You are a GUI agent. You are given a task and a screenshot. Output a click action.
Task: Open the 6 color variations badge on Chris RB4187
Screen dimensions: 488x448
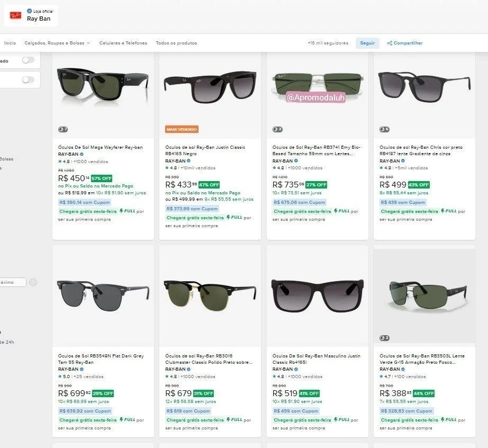(384, 129)
